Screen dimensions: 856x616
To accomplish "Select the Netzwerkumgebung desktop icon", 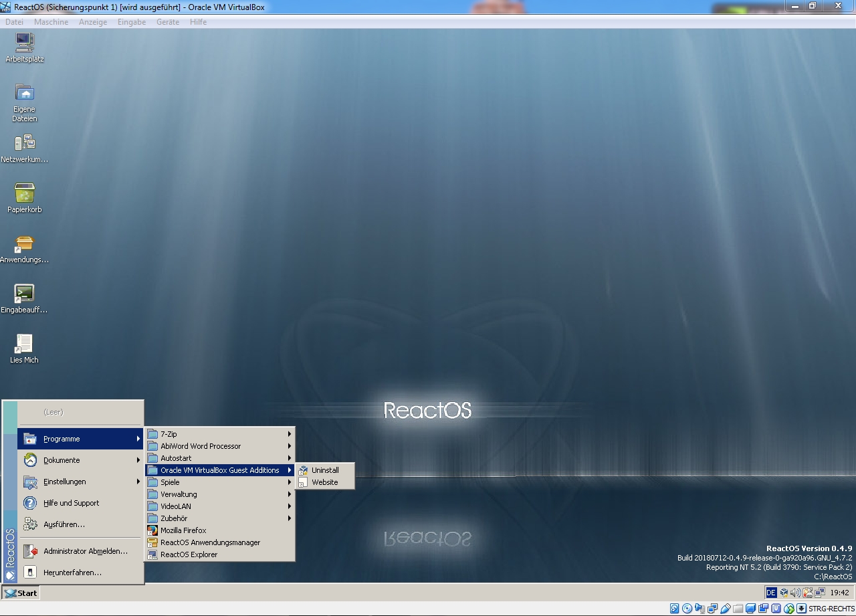I will [x=25, y=148].
